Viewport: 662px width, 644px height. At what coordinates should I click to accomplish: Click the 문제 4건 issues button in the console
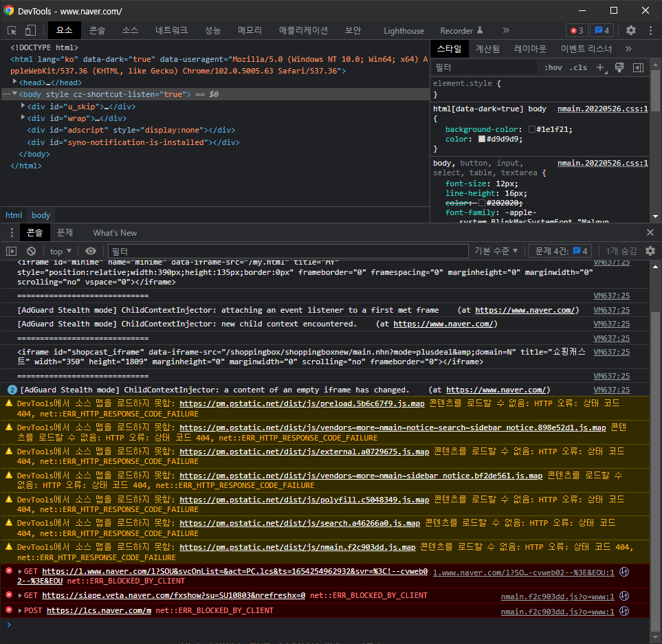click(560, 251)
